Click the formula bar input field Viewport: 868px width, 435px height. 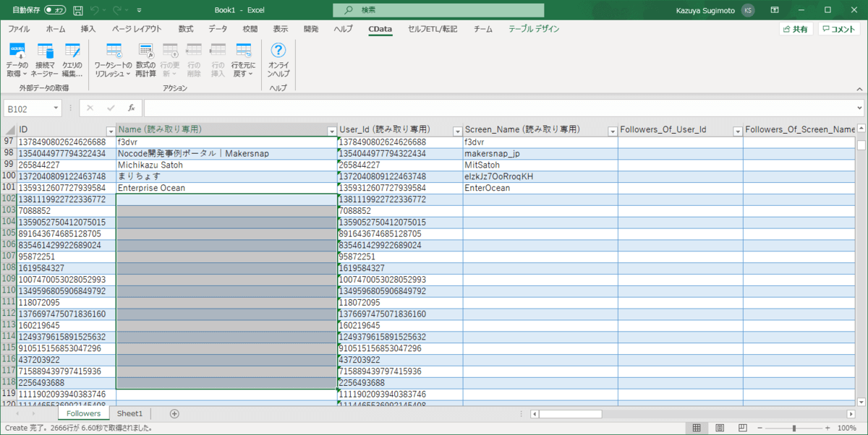(499, 108)
